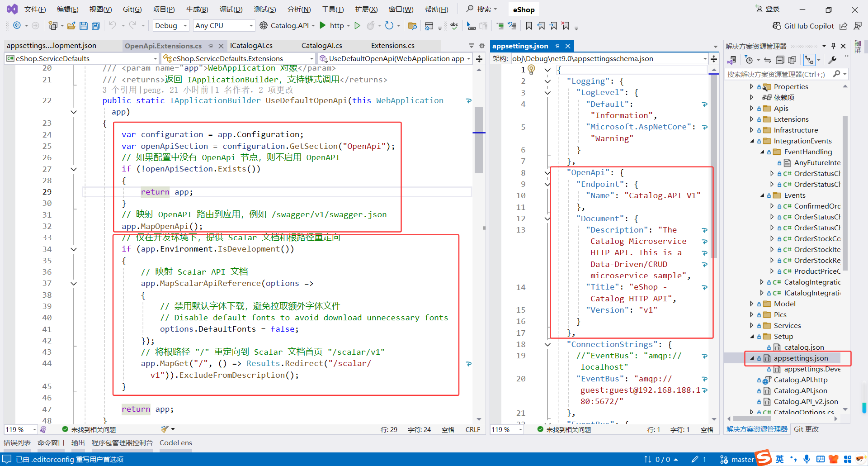This screenshot has height=466, width=868.
Task: Click the Save All toolbar icon
Action: pyautogui.click(x=95, y=26)
